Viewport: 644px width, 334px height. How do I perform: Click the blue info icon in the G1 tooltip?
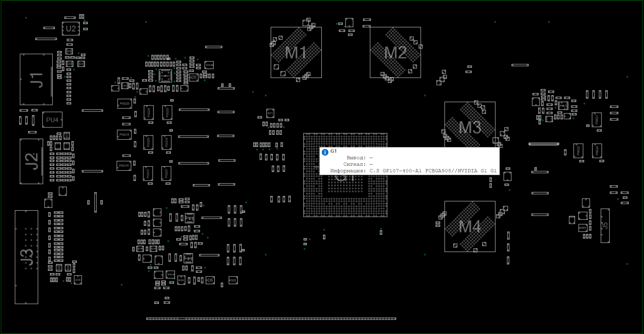click(325, 152)
